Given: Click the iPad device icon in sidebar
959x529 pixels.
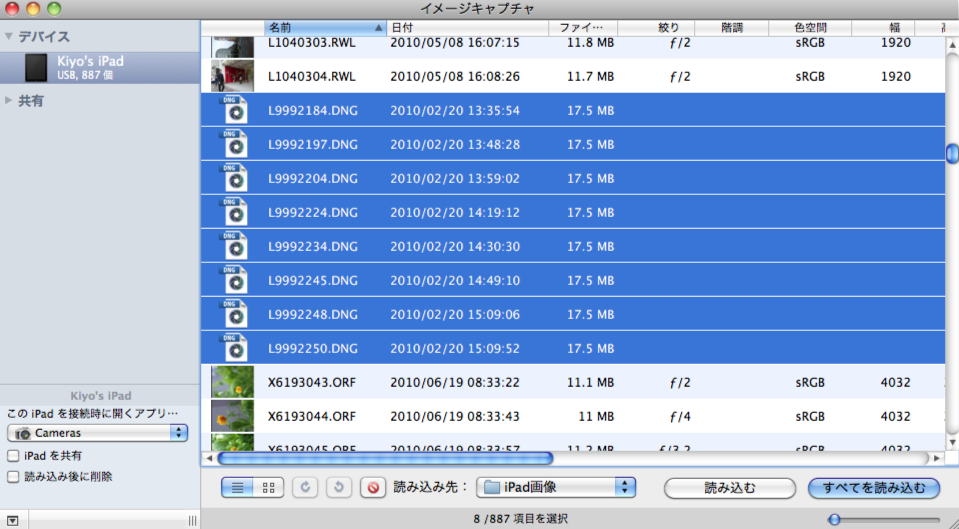Looking at the screenshot, I should coord(36,67).
